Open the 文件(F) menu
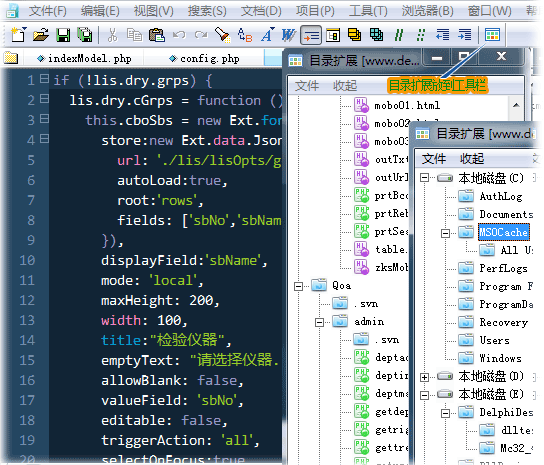 (x=48, y=11)
